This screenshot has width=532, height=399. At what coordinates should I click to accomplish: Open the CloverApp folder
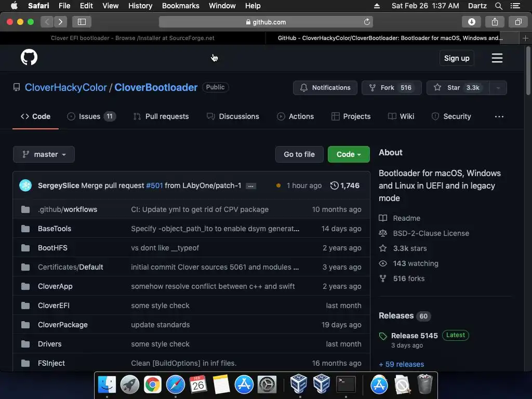tap(55, 286)
